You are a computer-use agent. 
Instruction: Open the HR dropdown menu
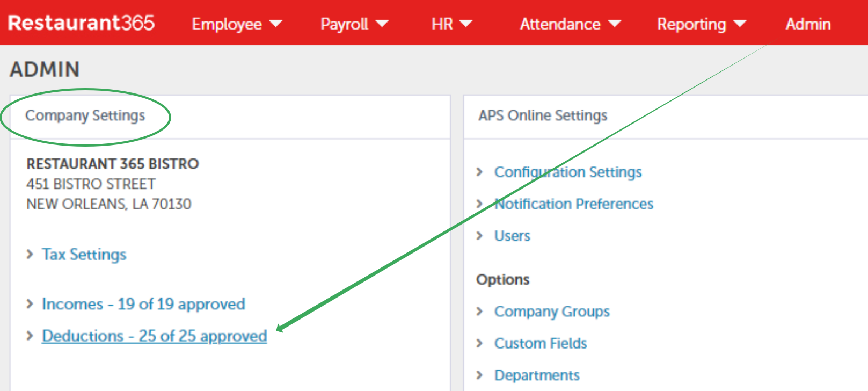point(451,24)
